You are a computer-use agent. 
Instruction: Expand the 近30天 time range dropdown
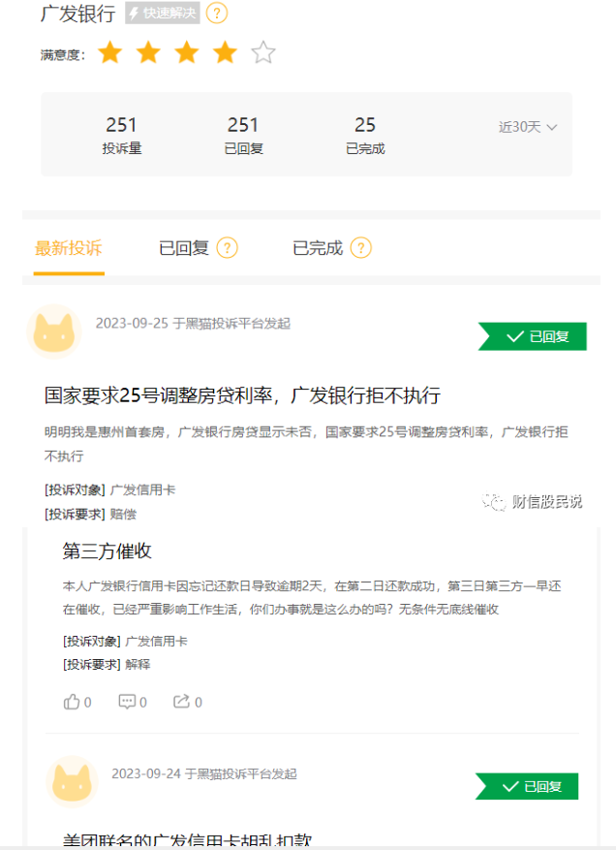pyautogui.click(x=528, y=127)
